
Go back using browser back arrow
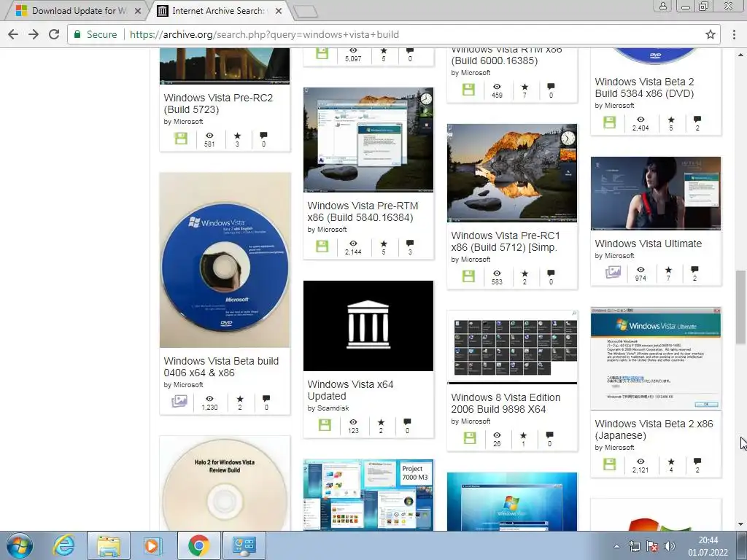click(13, 34)
